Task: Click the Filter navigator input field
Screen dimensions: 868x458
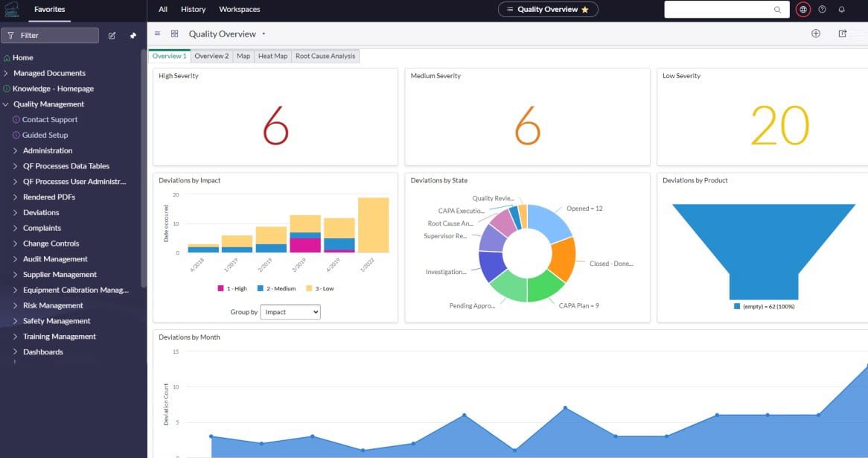Action: 50,36
